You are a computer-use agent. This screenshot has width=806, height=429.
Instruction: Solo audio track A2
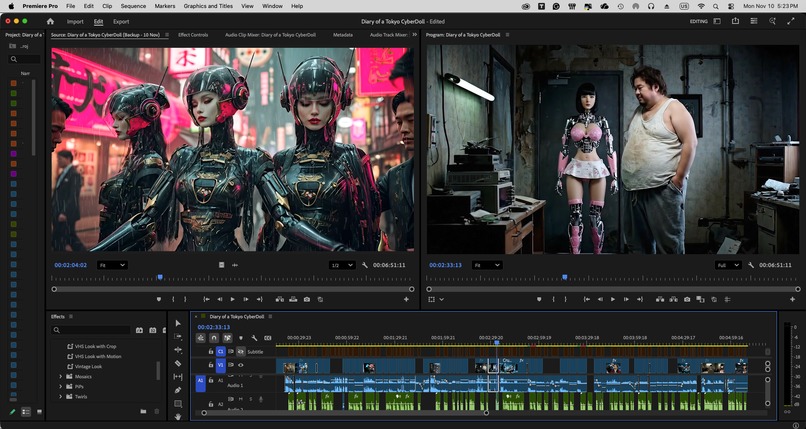coord(251,399)
